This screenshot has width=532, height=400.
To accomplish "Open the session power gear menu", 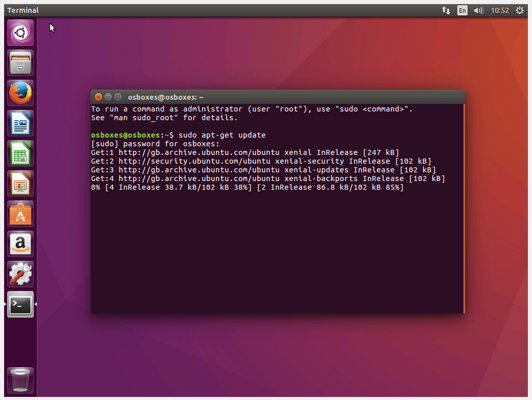I will [x=519, y=10].
